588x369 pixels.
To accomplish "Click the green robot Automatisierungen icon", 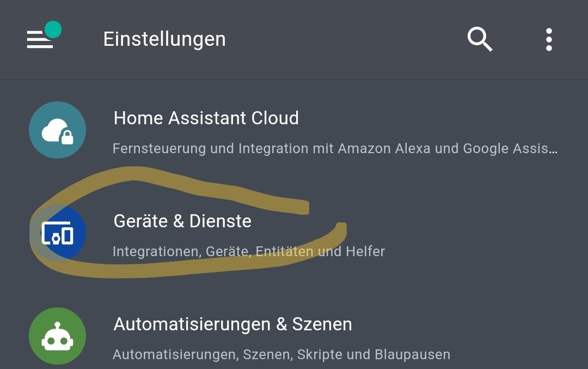I will pyautogui.click(x=57, y=336).
